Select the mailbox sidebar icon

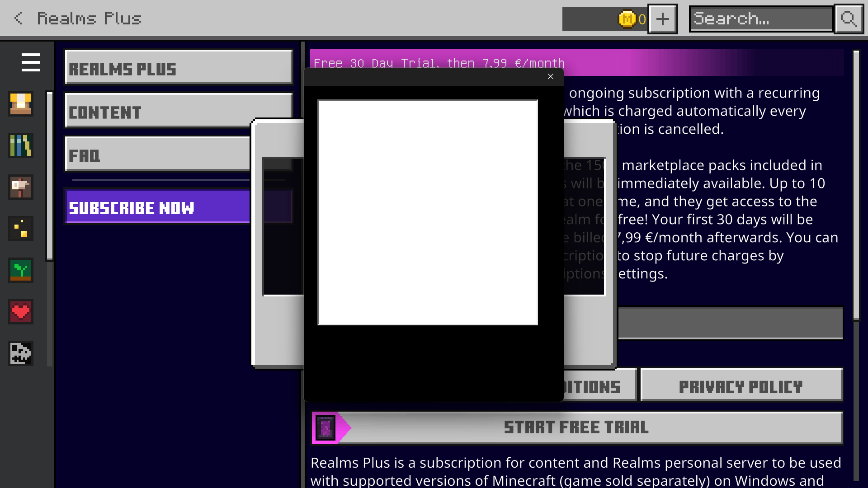21,187
